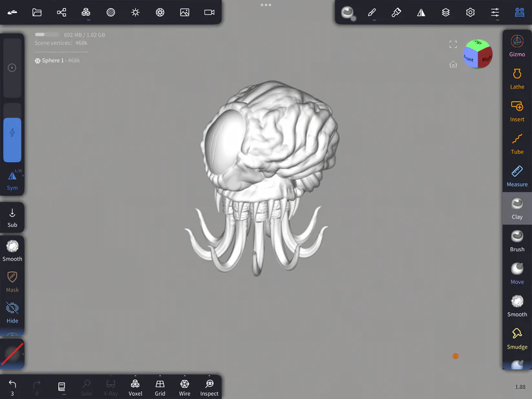The image size is (532, 399).
Task: Open the Background image menu
Action: (185, 12)
